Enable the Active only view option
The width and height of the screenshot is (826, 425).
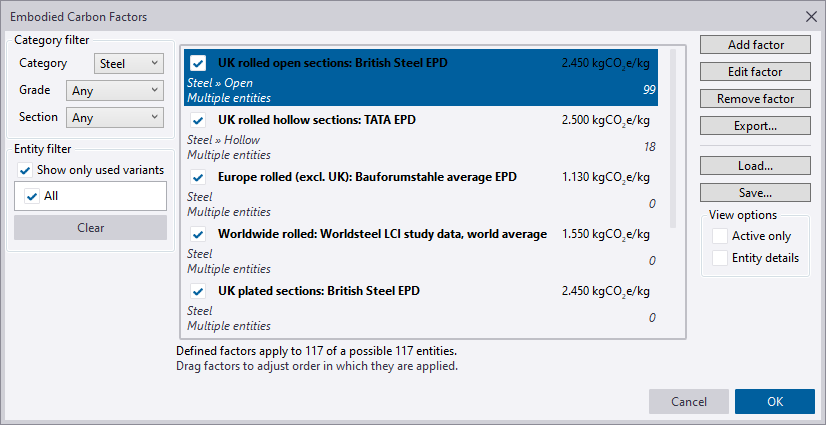tap(720, 236)
